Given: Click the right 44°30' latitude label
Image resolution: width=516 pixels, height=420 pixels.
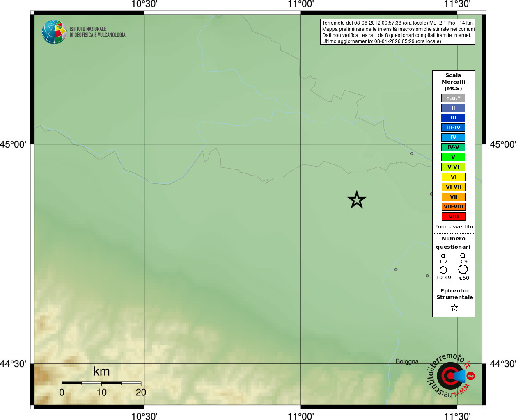Looking at the screenshot, I should 502,364.
